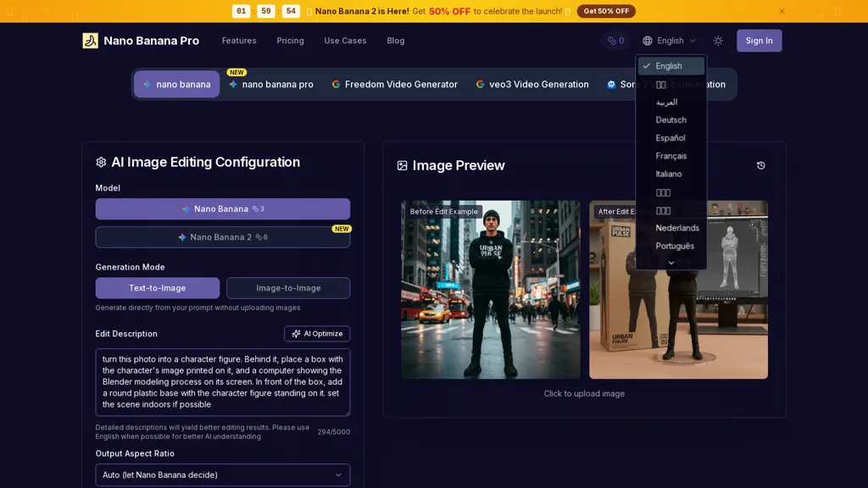Click the hours box of the countdown timer

tap(241, 11)
